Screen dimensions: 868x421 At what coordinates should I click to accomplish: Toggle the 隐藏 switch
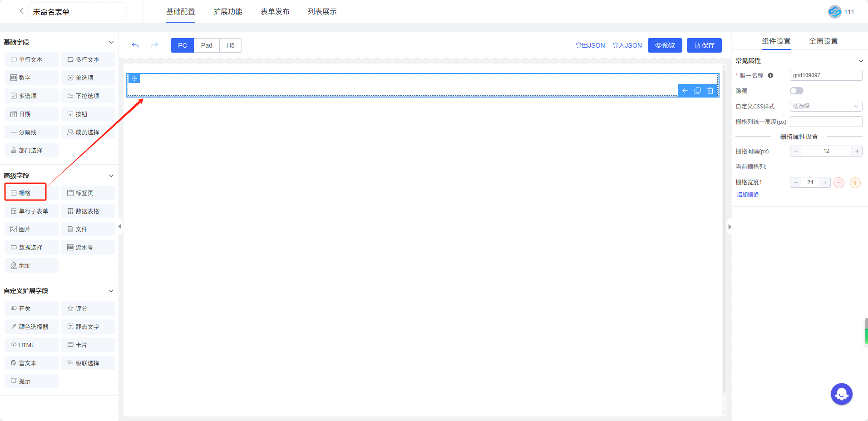click(796, 91)
